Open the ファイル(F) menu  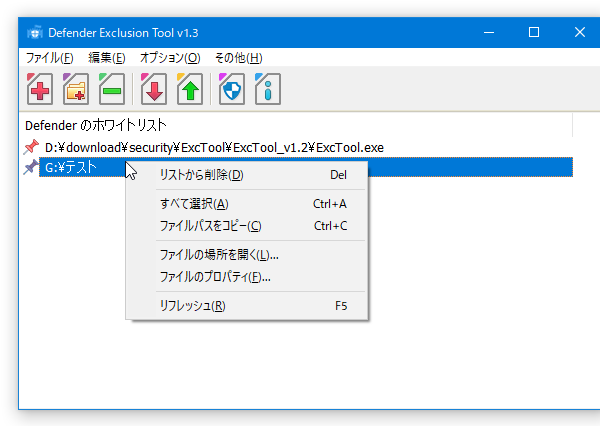49,58
